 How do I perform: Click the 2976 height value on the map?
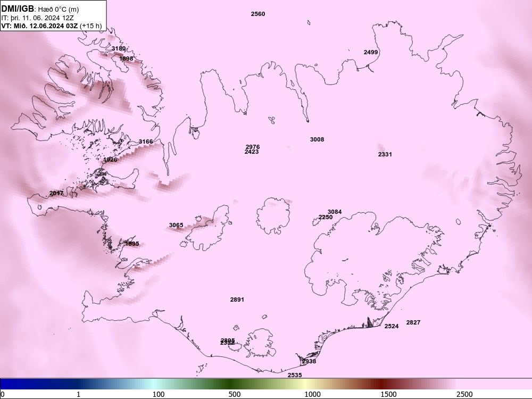252,147
